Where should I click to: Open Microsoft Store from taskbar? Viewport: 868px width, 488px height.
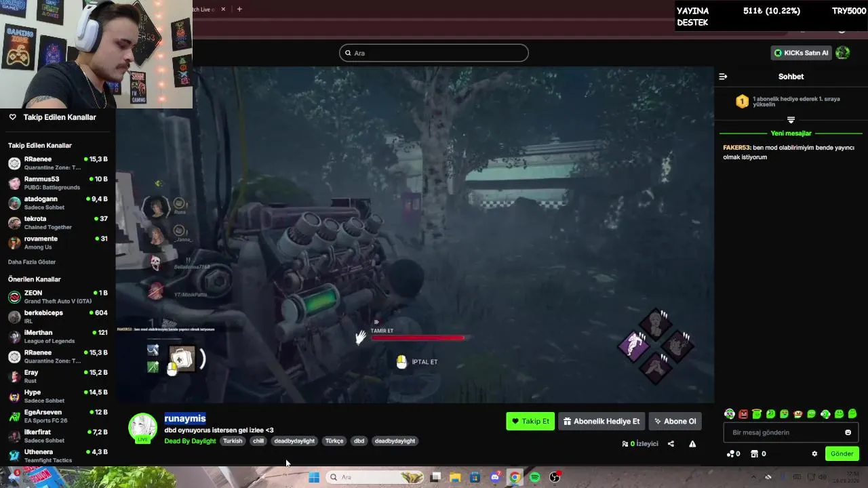(475, 477)
